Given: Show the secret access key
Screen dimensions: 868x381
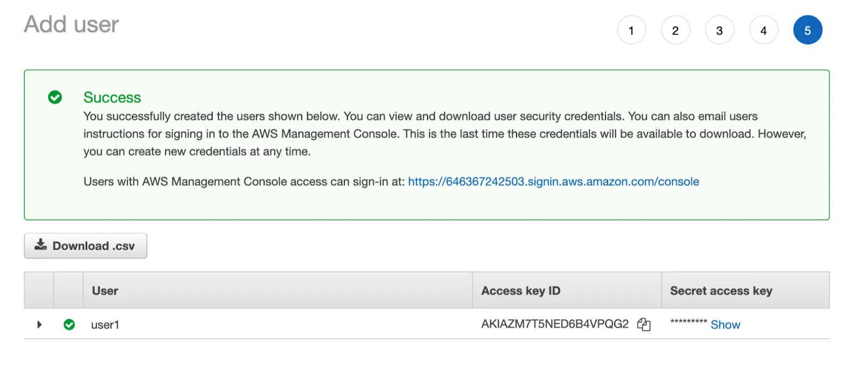Looking at the screenshot, I should coord(725,325).
